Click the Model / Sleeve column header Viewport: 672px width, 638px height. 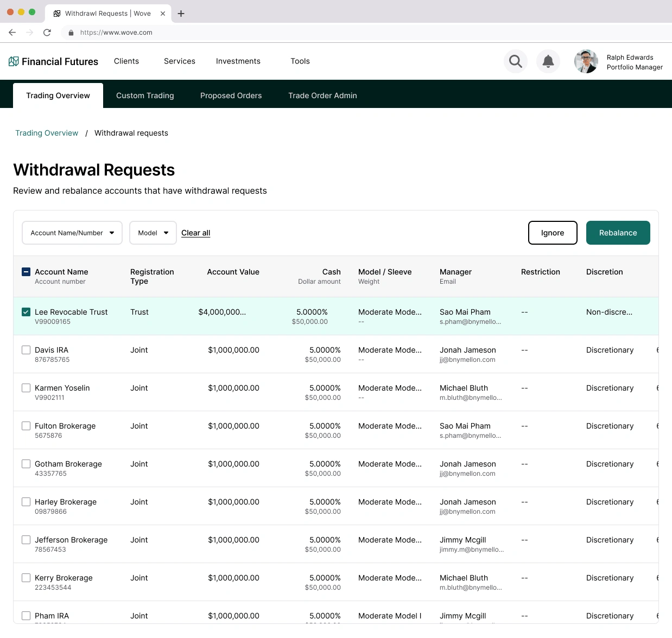[385, 272]
